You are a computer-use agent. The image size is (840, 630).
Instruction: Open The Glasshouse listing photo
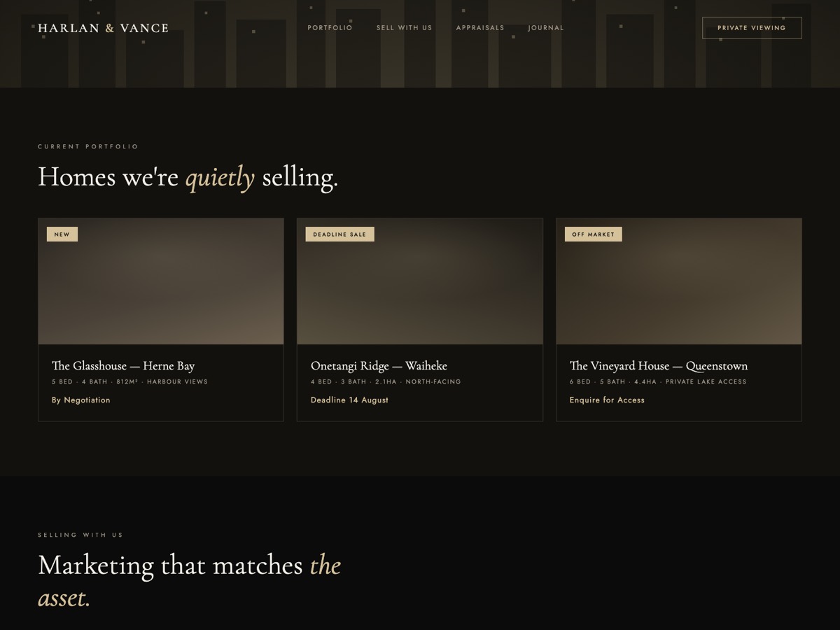(x=161, y=281)
